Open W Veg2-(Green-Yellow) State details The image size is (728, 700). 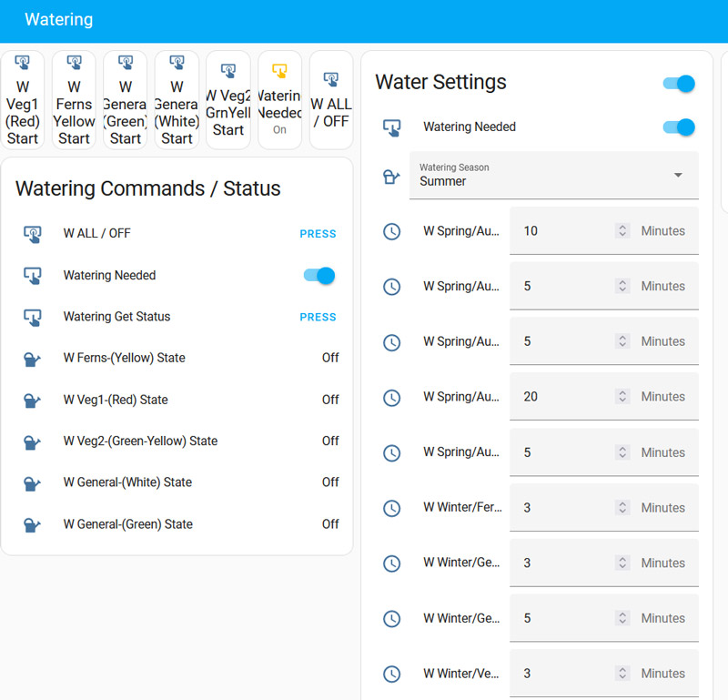tap(140, 441)
